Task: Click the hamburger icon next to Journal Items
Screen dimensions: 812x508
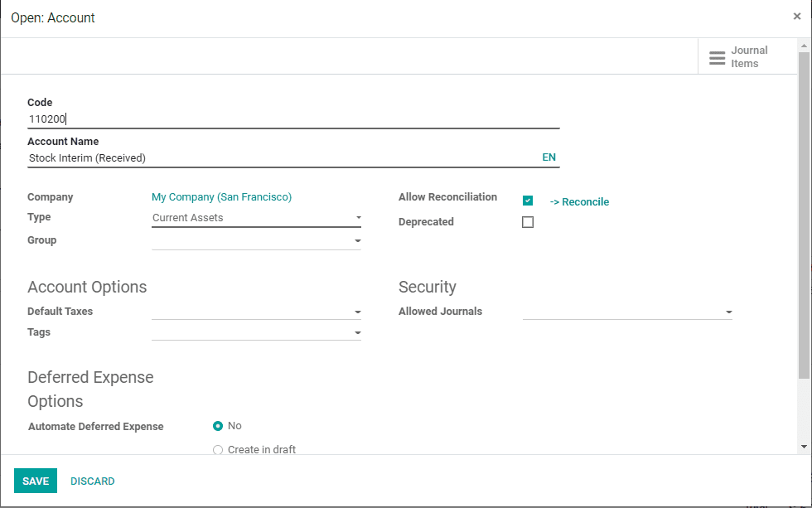Action: click(x=718, y=56)
